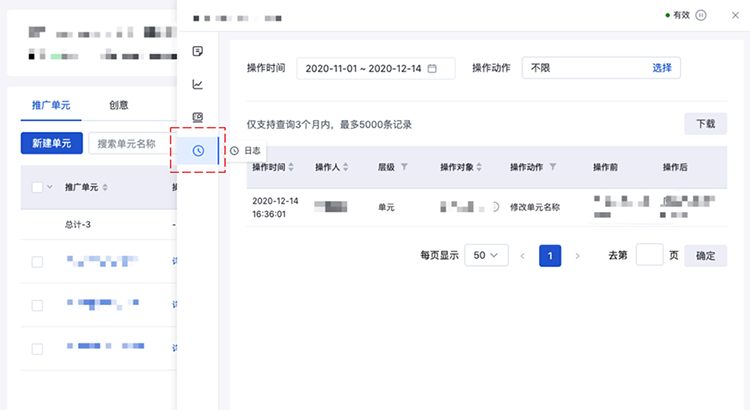Click the blue 新建单元 button
The width and height of the screenshot is (750, 410).
(x=51, y=143)
